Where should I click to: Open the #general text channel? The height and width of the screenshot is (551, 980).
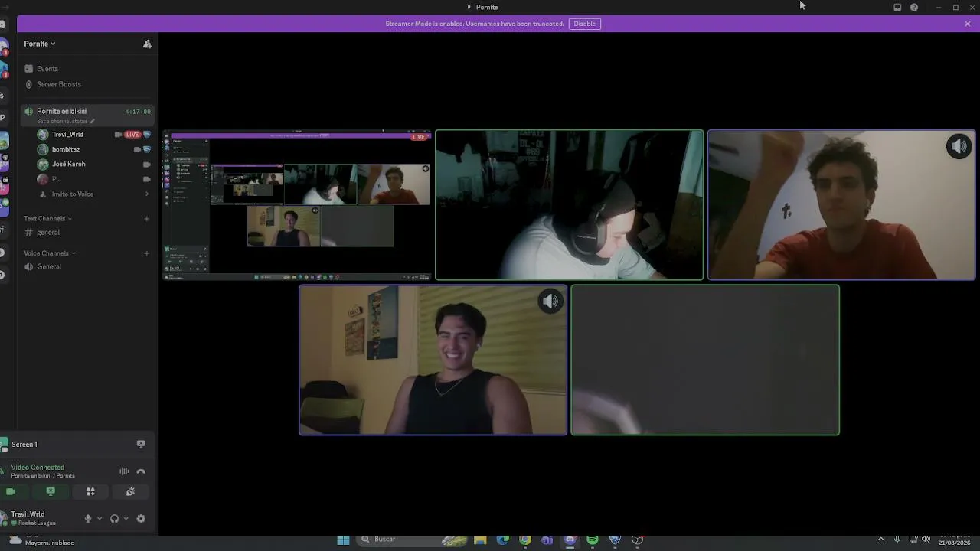87,233
